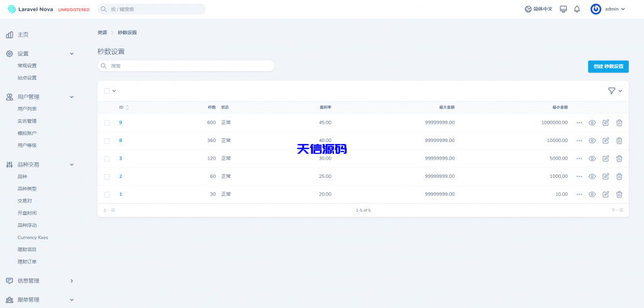This screenshot has height=308, width=644.
Task: Delete row ID 9 with trash icon
Action: (619, 123)
